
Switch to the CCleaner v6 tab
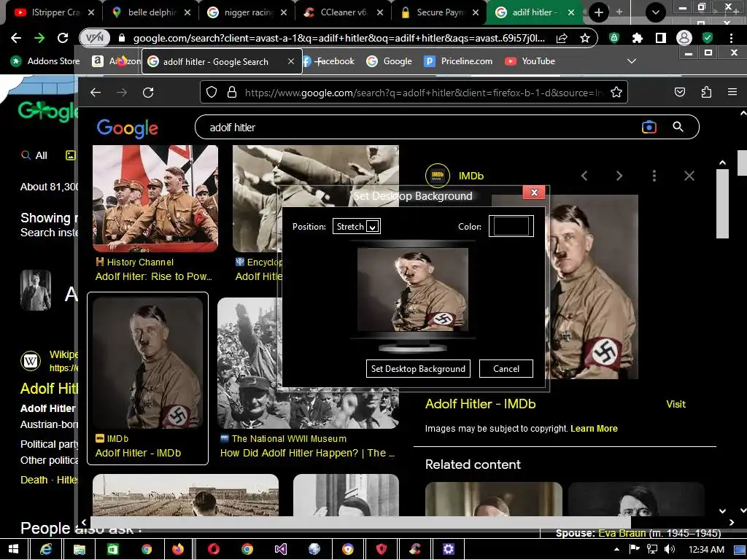pos(343,12)
